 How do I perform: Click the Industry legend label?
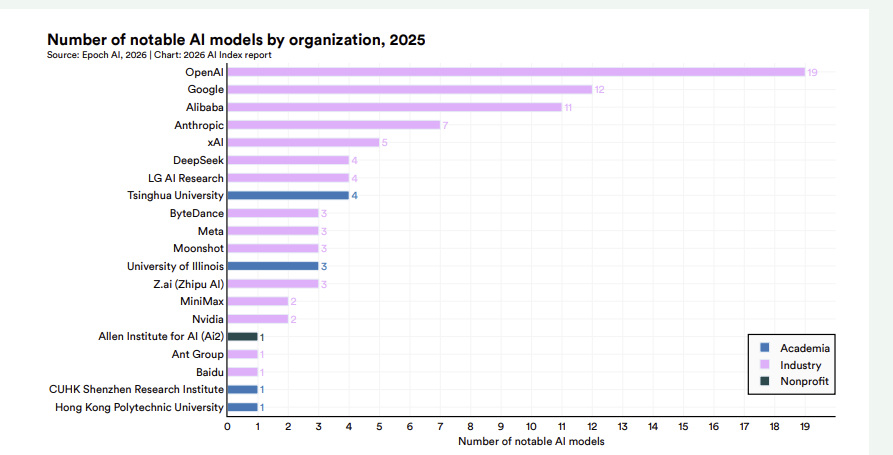pos(801,365)
